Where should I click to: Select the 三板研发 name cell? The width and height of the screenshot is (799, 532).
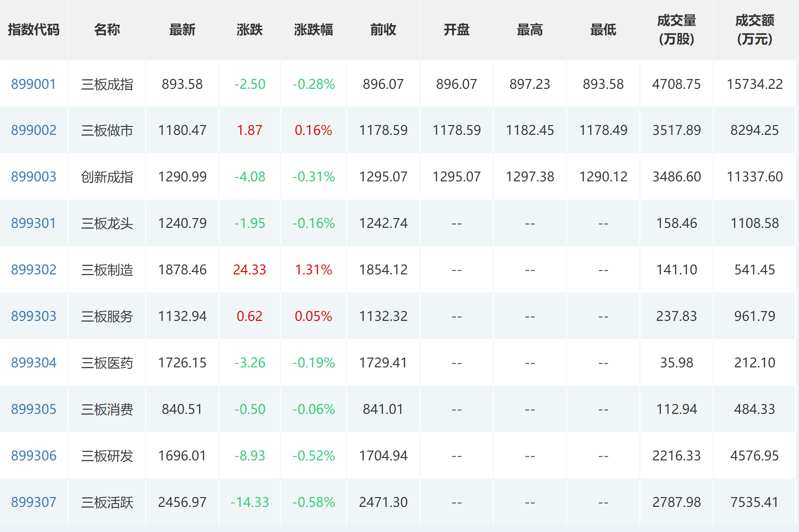[107, 456]
